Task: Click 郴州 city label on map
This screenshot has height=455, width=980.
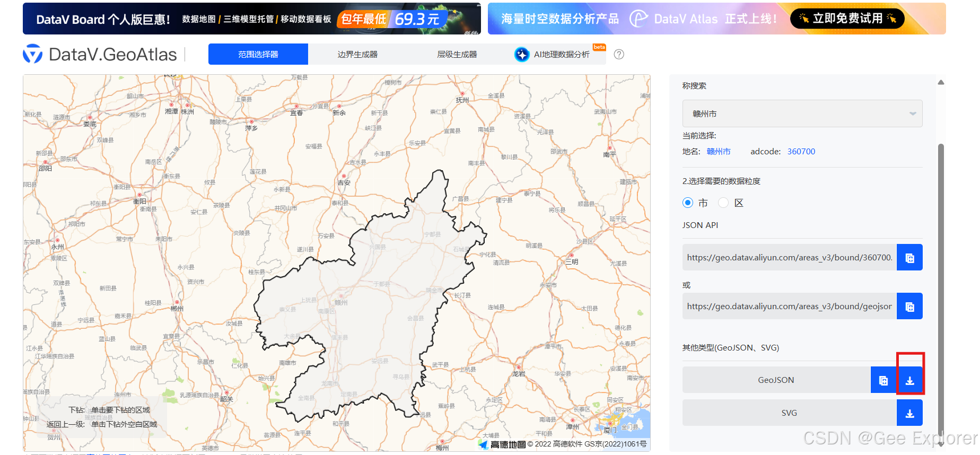Action: point(177,309)
